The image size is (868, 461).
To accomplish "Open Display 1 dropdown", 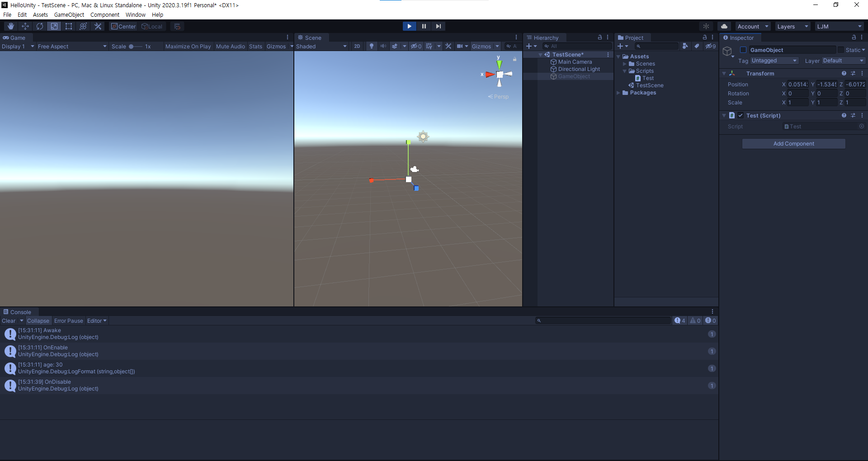I will click(18, 46).
